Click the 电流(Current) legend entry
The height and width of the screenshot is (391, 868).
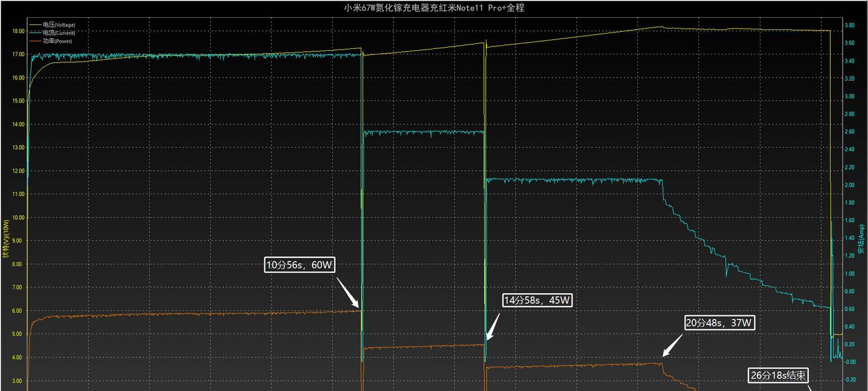[x=52, y=33]
